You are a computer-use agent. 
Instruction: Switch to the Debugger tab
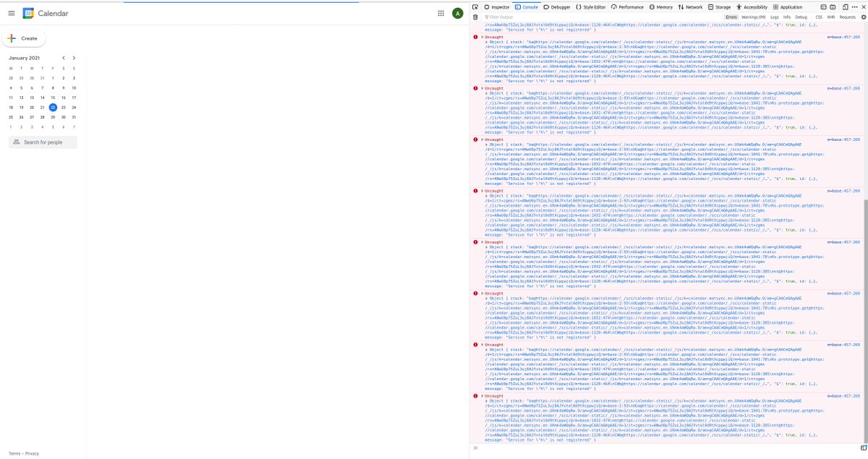(x=557, y=7)
